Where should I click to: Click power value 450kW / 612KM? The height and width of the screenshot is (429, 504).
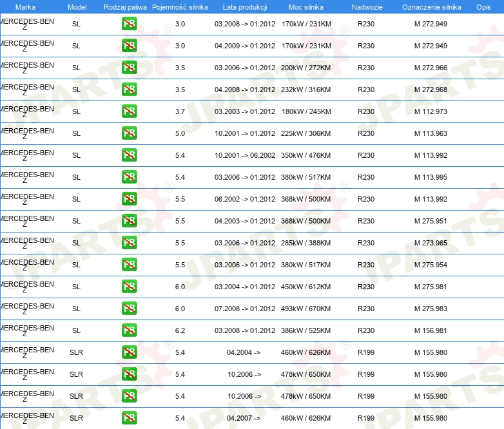[x=305, y=287]
